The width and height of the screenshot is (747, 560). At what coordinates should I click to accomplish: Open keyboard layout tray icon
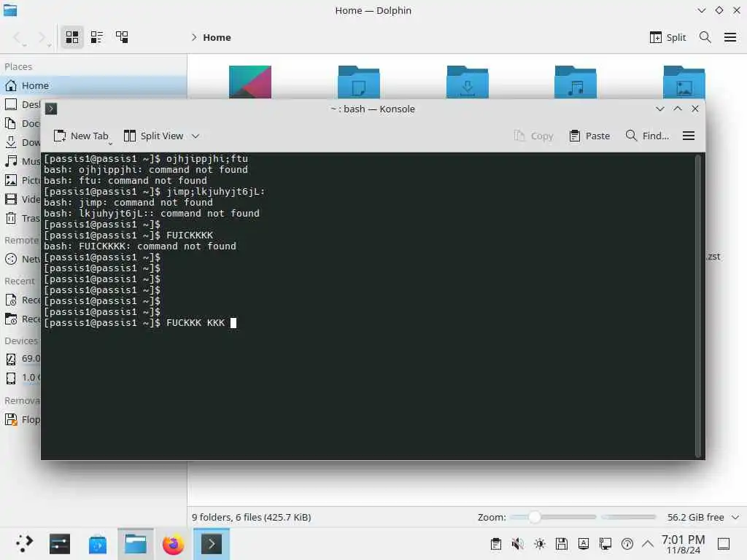click(584, 544)
